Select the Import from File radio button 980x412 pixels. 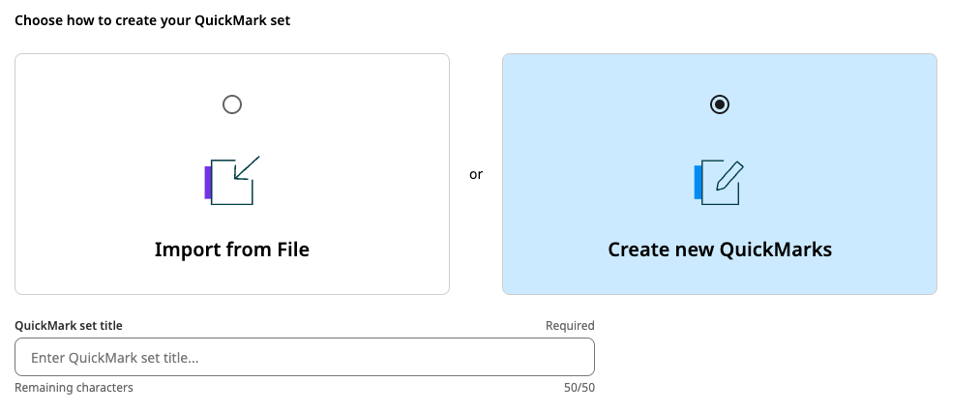click(x=232, y=104)
